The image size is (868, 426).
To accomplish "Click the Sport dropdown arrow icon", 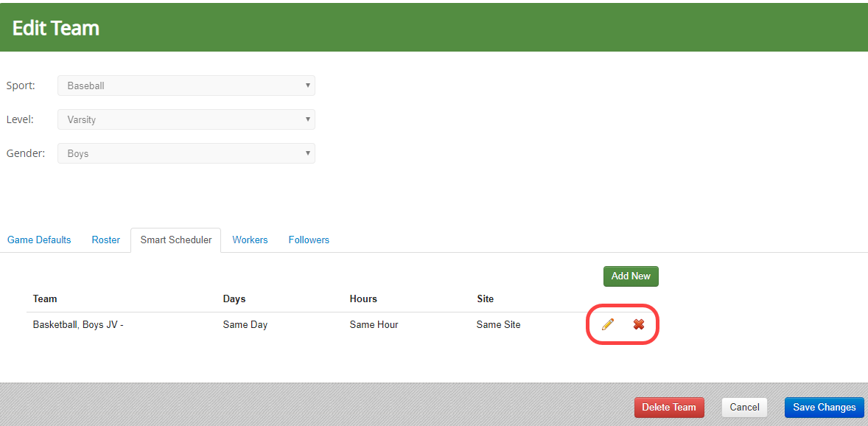I will pyautogui.click(x=307, y=85).
